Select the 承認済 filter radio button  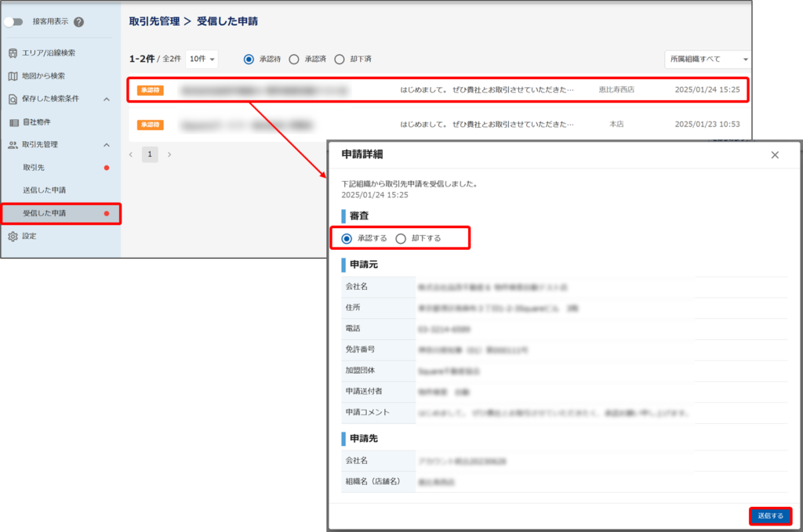[x=294, y=59]
